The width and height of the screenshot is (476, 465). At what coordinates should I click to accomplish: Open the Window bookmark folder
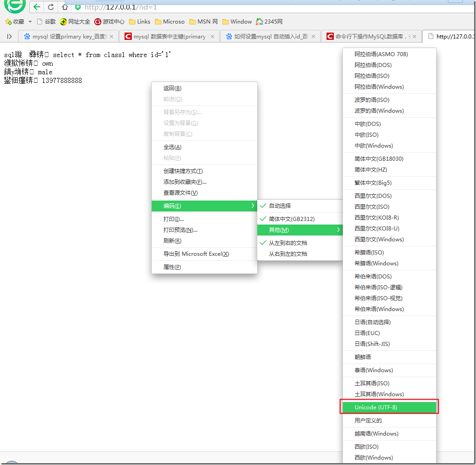pyautogui.click(x=237, y=22)
